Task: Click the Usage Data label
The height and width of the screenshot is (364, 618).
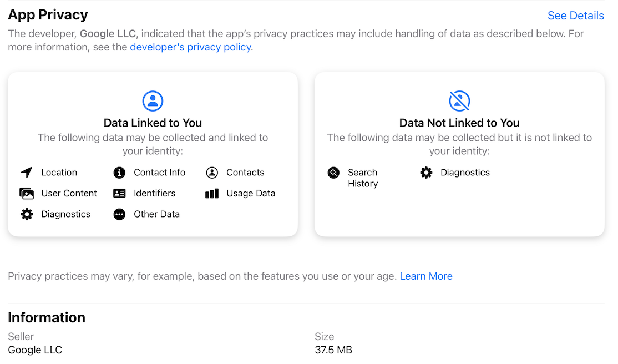Action: tap(251, 193)
